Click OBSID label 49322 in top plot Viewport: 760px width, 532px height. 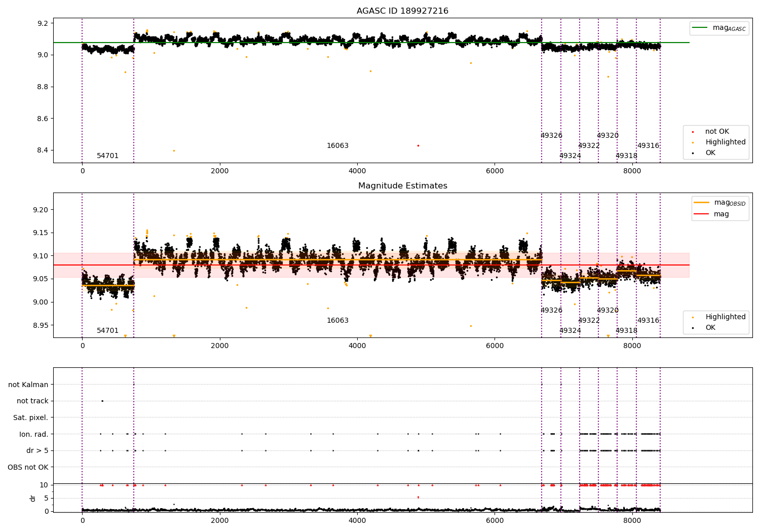coord(589,146)
